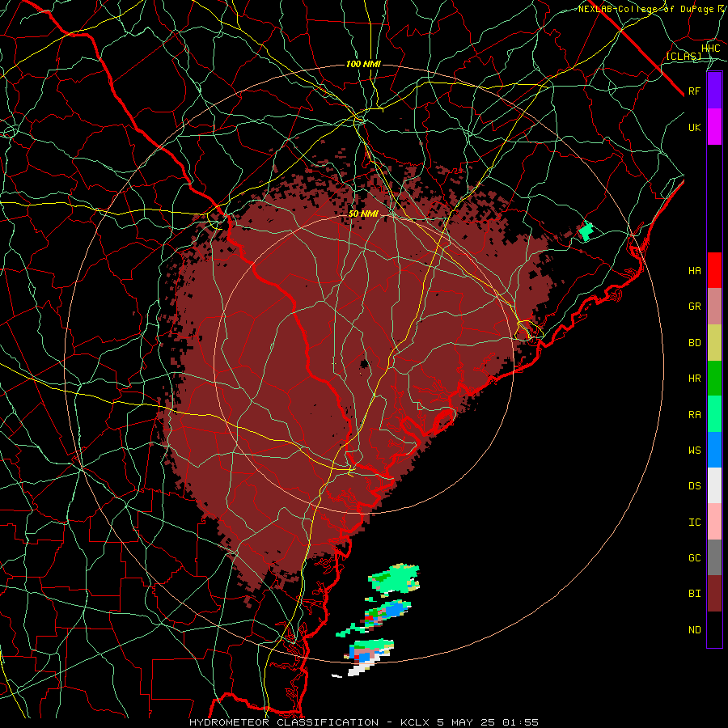Click the gray GC legend swatch
Screen dimensions: 728x728
[x=714, y=557]
